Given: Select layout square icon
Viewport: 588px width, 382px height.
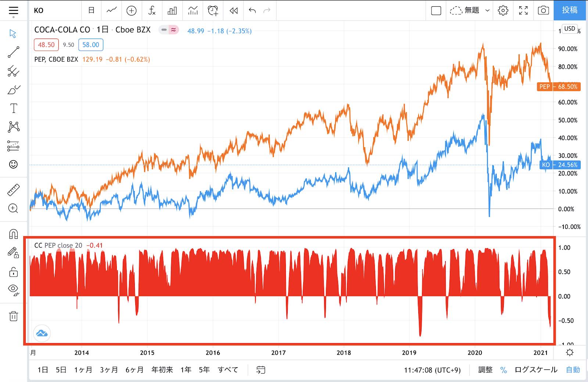Looking at the screenshot, I should point(436,10).
